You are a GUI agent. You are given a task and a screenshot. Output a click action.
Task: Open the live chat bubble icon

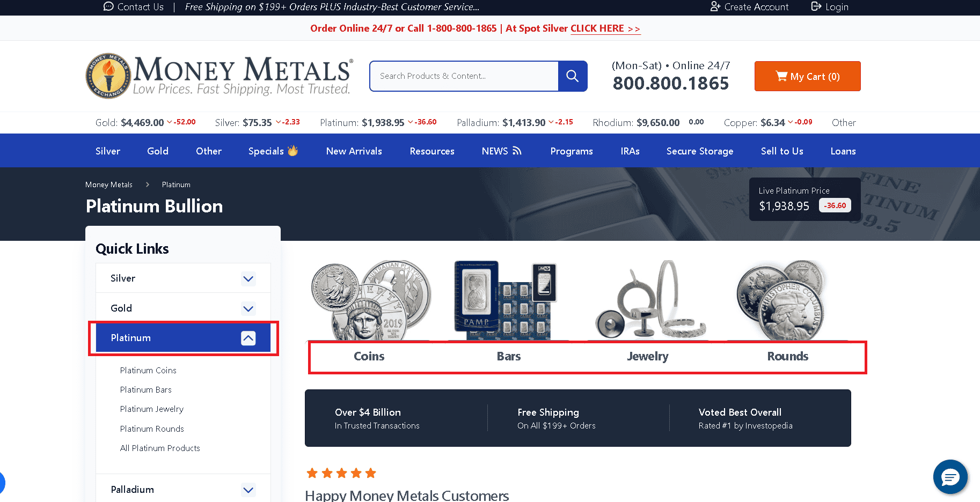coord(950,476)
